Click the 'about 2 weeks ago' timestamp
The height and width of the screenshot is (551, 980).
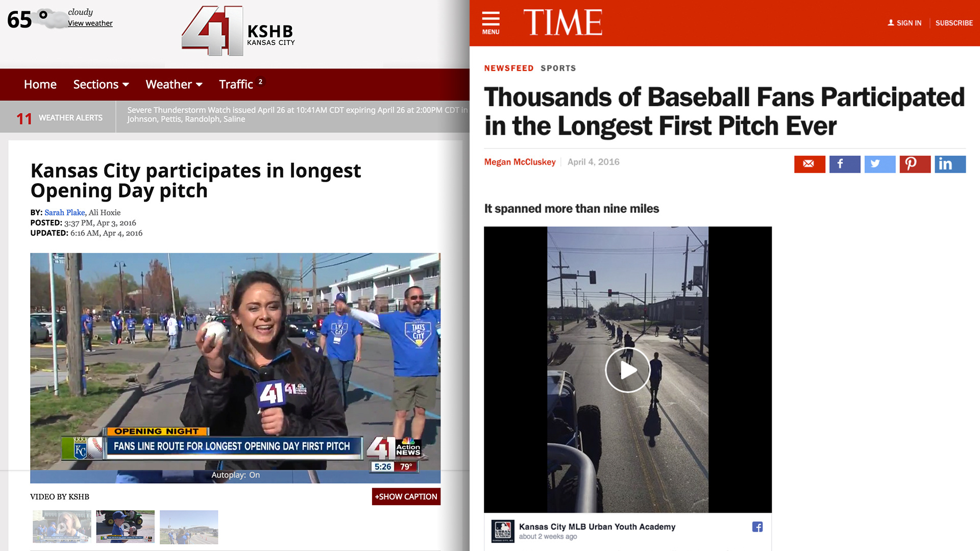pos(548,537)
